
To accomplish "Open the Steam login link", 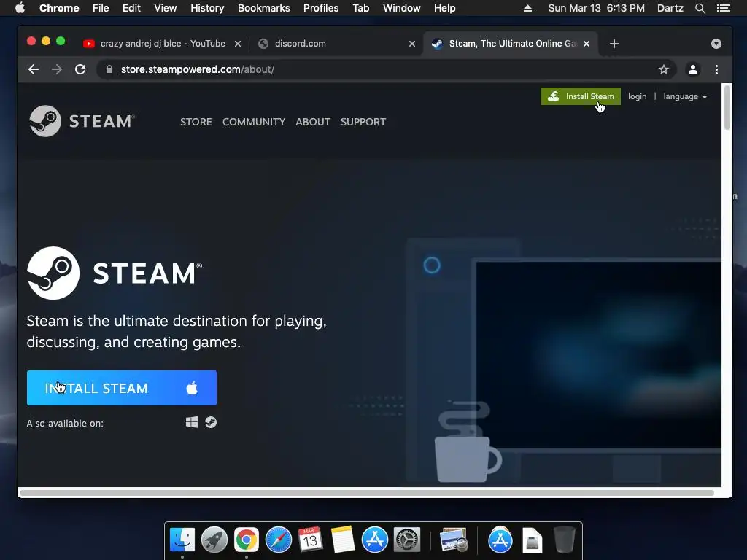I will (637, 96).
